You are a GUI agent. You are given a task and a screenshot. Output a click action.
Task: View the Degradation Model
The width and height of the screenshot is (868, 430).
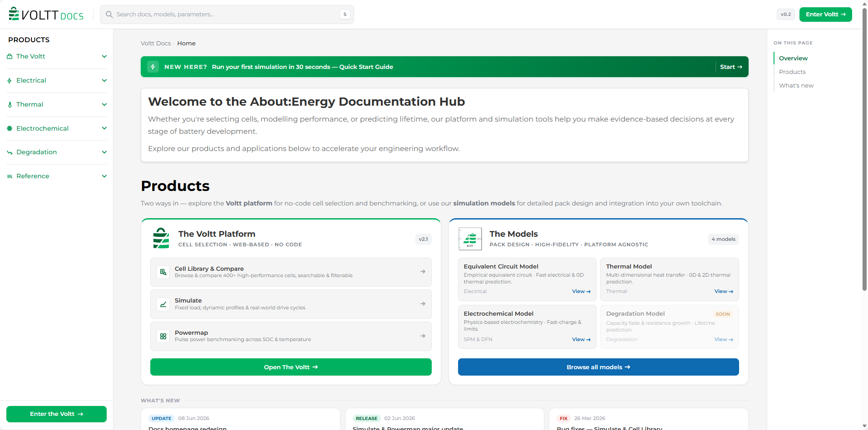click(724, 340)
